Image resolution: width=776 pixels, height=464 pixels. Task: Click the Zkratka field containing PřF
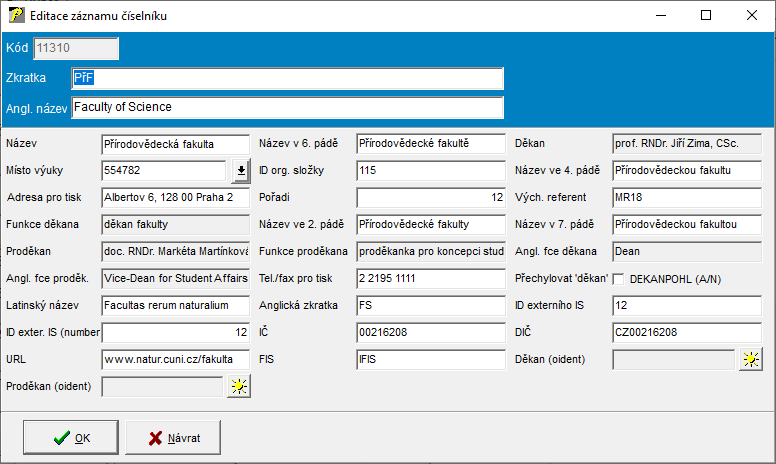coord(286,79)
